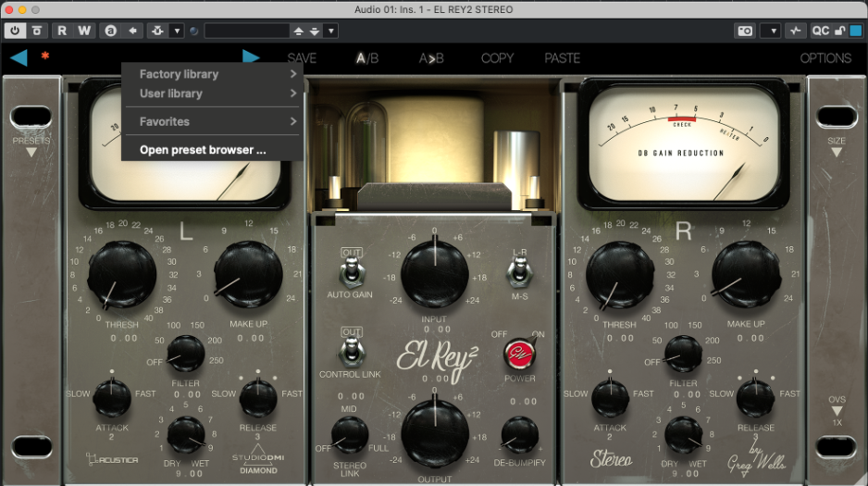
Task: Click the Studio DMI Diamond logo
Action: (258, 460)
